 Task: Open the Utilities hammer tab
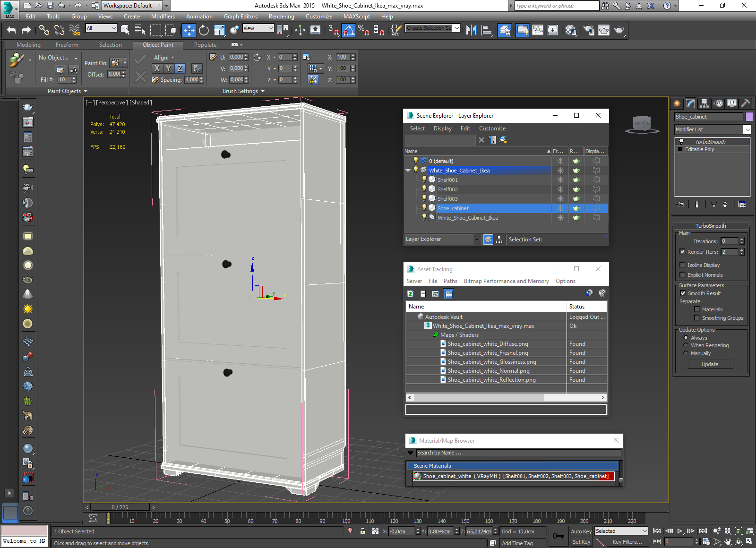[x=745, y=103]
